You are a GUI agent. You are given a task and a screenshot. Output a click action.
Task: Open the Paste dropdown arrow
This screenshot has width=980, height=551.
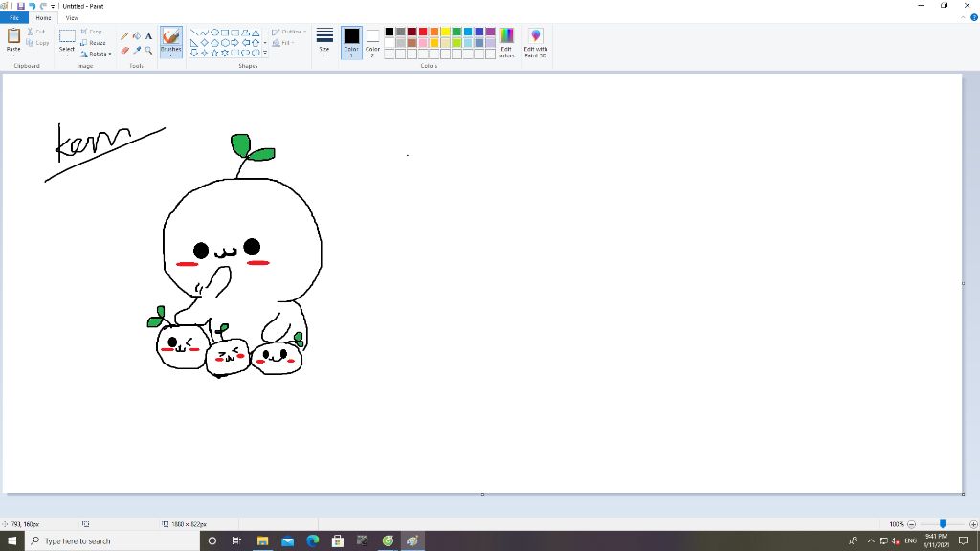click(13, 54)
